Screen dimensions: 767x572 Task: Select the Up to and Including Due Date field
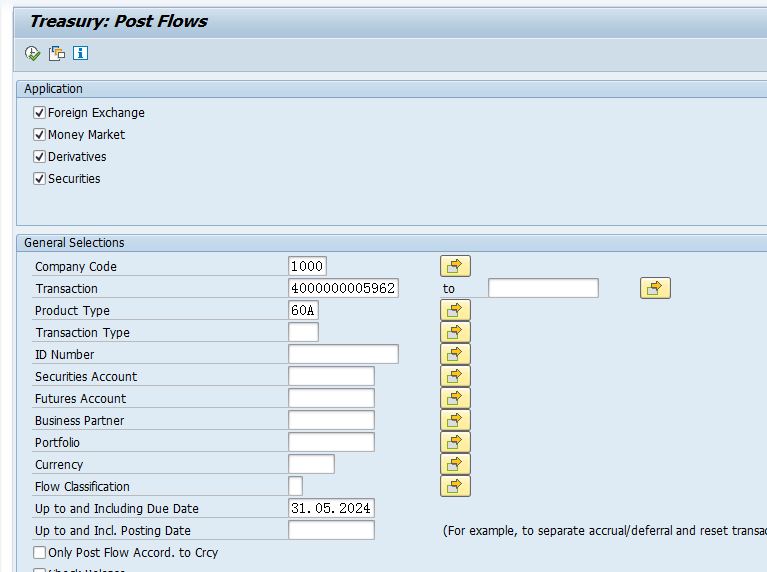tap(331, 508)
